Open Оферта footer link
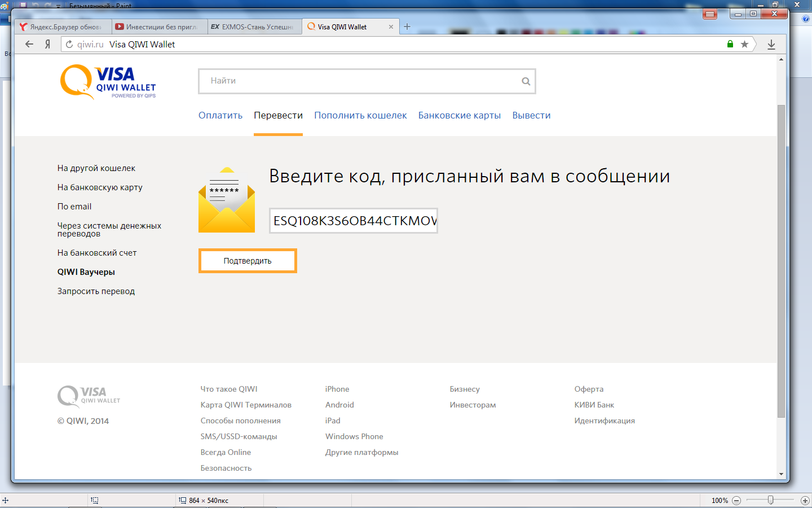Screen dimensions: 812x508 tap(589, 389)
